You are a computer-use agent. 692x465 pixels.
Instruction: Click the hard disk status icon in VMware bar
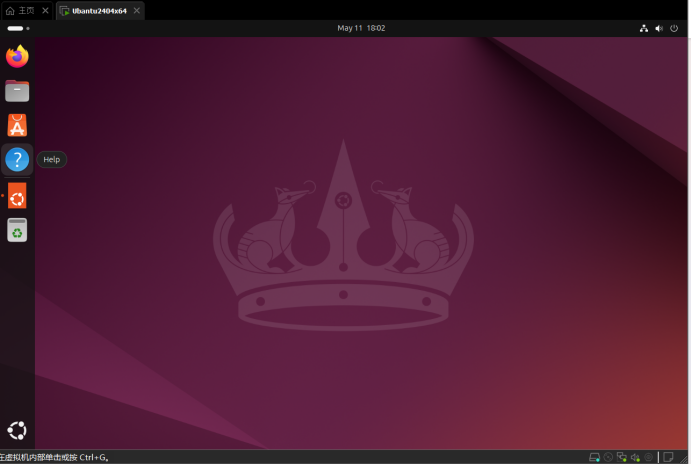click(594, 458)
